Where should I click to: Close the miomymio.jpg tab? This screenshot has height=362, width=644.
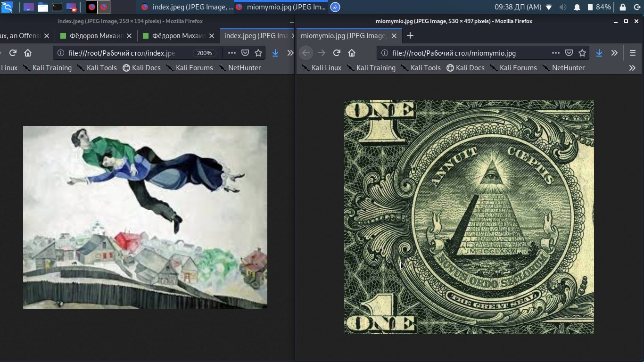tap(394, 36)
